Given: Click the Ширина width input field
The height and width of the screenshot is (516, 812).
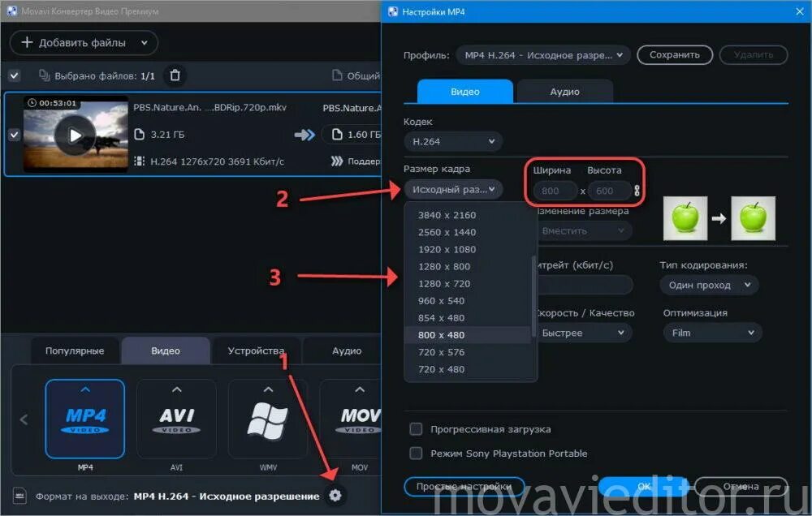Looking at the screenshot, I should pyautogui.click(x=555, y=191).
